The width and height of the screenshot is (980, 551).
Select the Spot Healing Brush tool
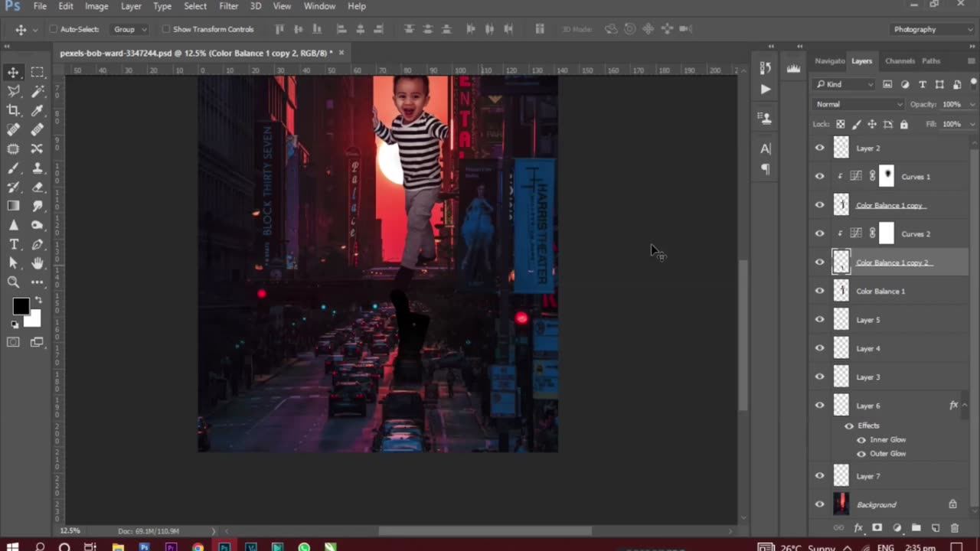[14, 129]
